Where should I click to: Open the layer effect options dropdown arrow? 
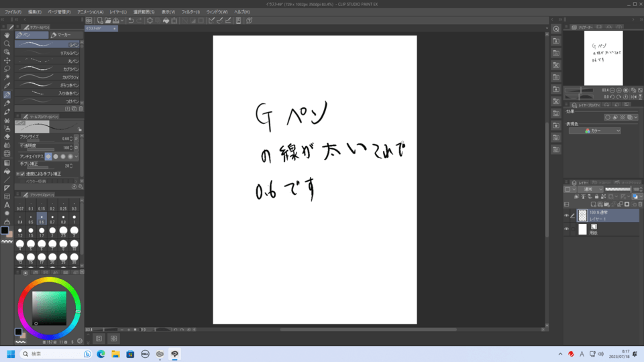(x=636, y=117)
